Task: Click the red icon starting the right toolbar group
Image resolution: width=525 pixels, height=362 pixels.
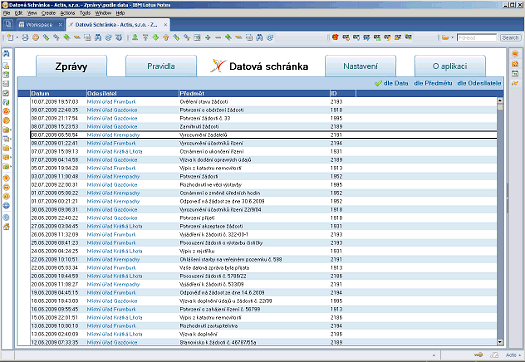Action: pos(335,38)
